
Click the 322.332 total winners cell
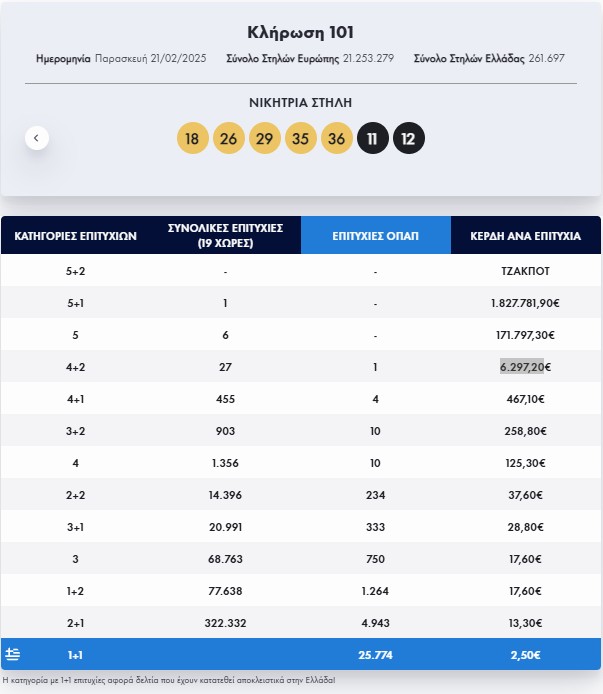(225, 623)
